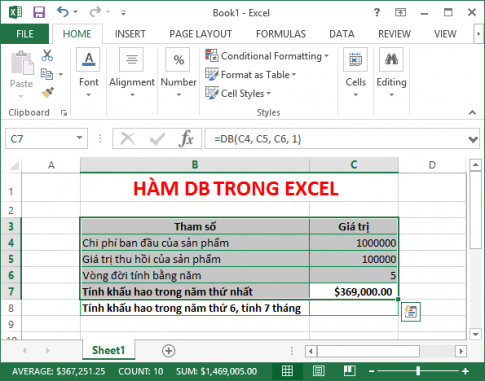Switch to the HOME tab
Viewport: 485px width, 381px height.
pyautogui.click(x=77, y=34)
